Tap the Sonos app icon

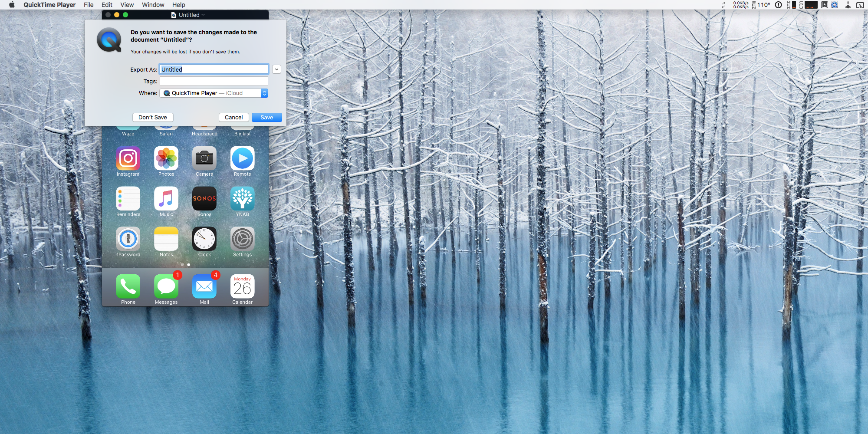[204, 199]
